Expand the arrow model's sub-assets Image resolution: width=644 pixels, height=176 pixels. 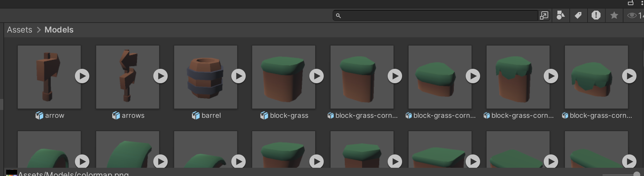coord(82,76)
